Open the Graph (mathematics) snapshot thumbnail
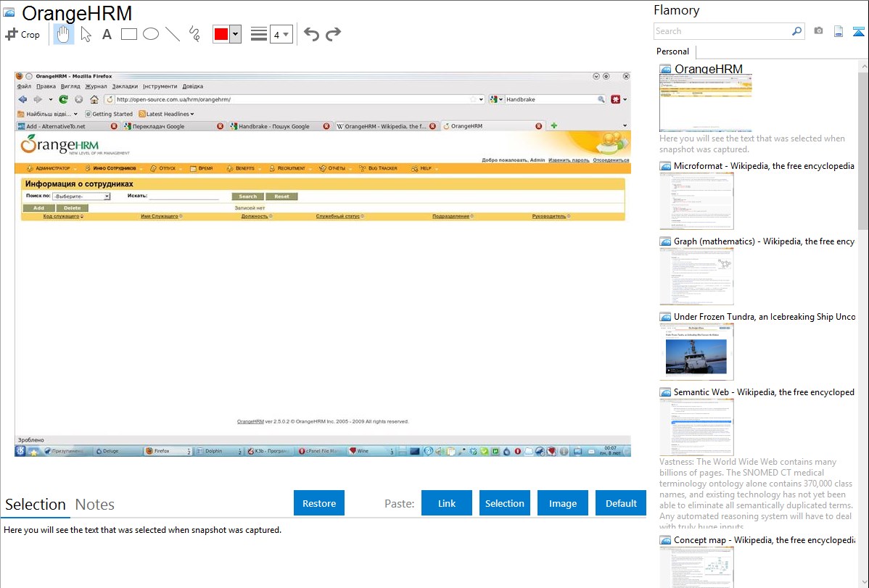The height and width of the screenshot is (588, 869). (696, 276)
